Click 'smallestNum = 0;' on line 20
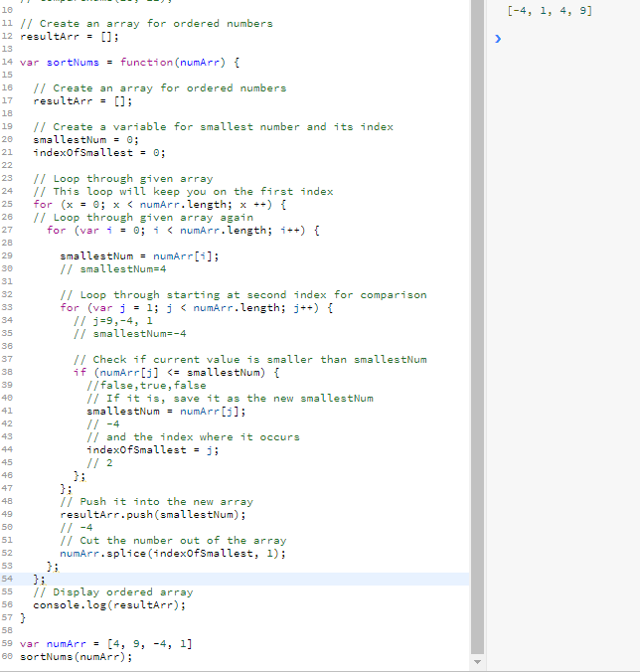The height and width of the screenshot is (672, 640). pos(86,140)
